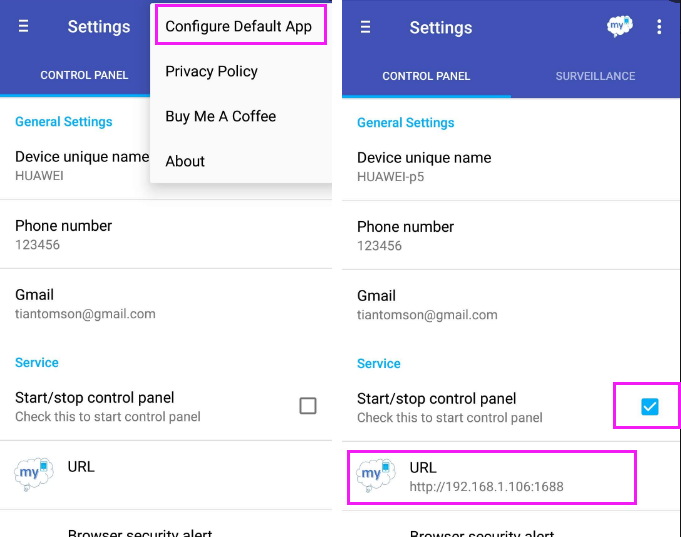The width and height of the screenshot is (681, 537).
Task: Open the URL http://192.168.1.106:1688 entry
Action: (486, 477)
